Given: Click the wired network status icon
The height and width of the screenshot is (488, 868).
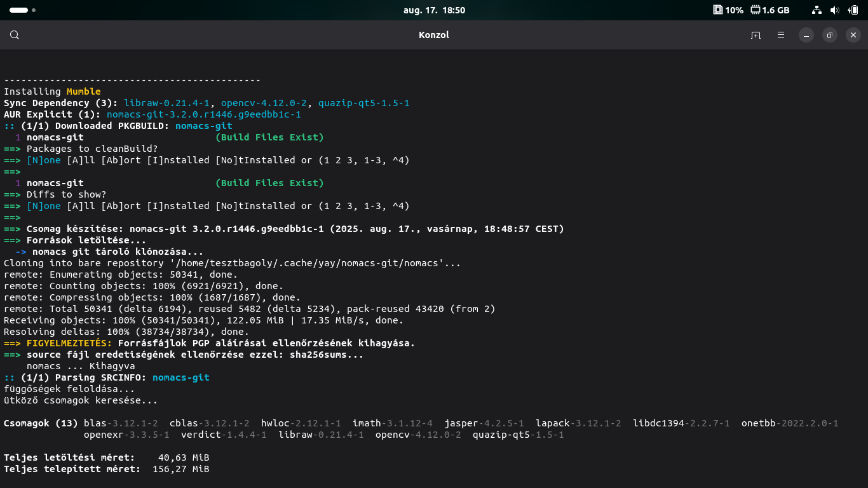Looking at the screenshot, I should [817, 10].
